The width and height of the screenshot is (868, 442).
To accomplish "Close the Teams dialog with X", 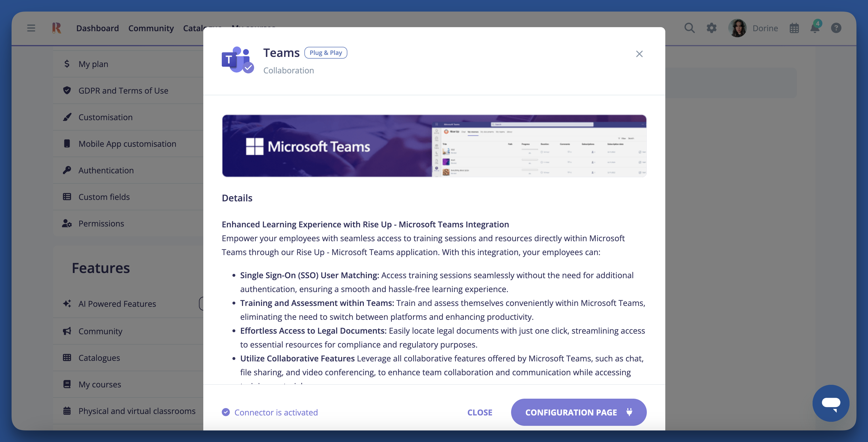I will 639,54.
